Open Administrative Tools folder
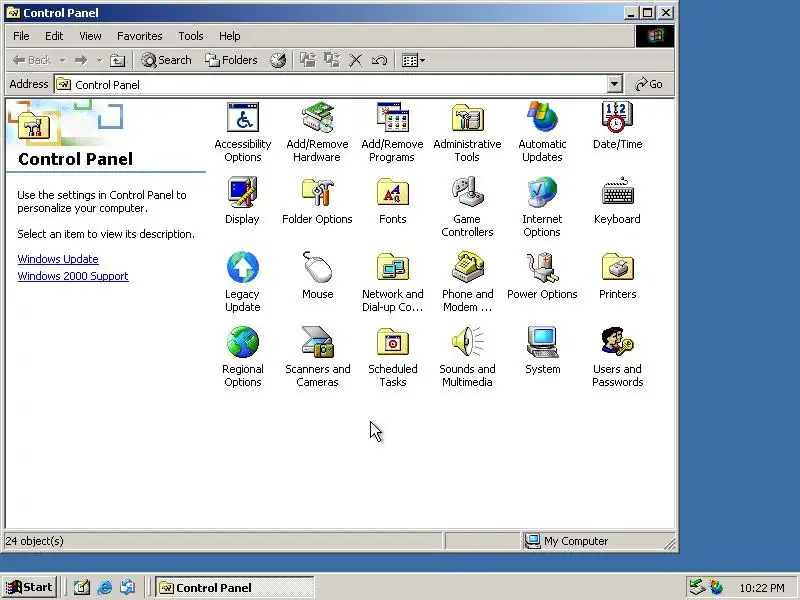 [467, 132]
